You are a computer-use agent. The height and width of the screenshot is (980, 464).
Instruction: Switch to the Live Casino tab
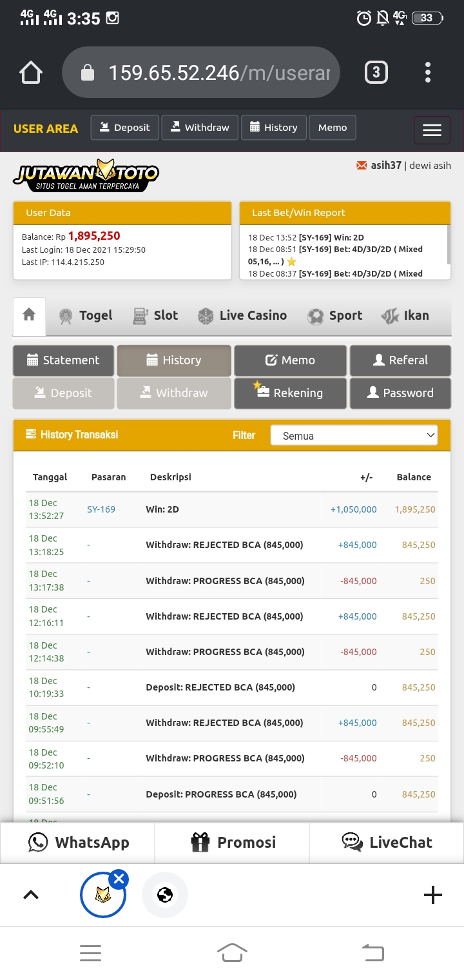(x=242, y=316)
